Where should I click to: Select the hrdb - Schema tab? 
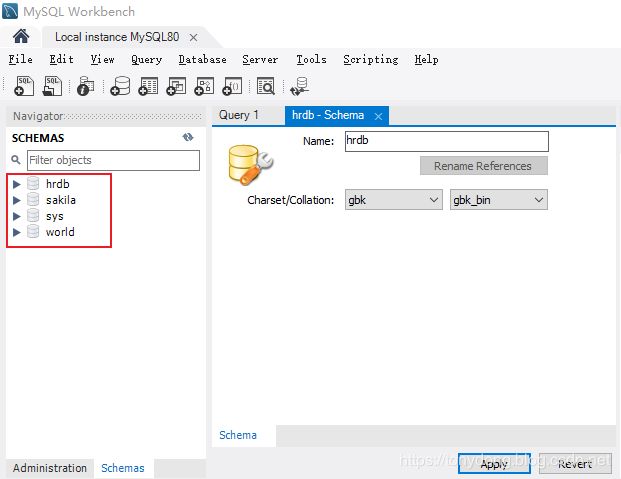pyautogui.click(x=328, y=115)
